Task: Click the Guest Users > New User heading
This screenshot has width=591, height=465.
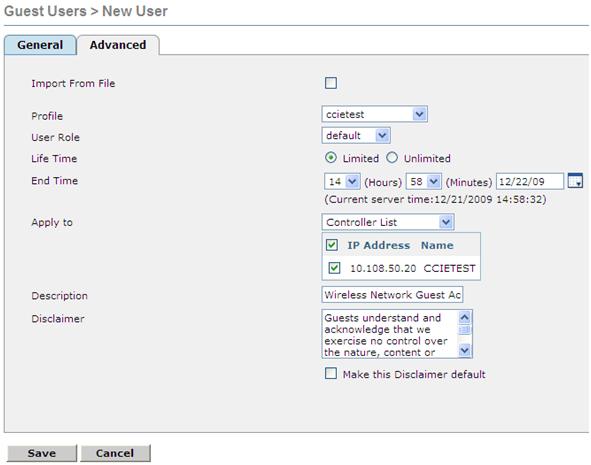Action: (x=86, y=11)
